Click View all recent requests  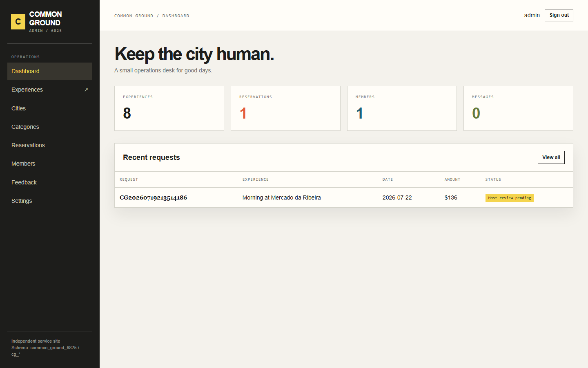551,157
